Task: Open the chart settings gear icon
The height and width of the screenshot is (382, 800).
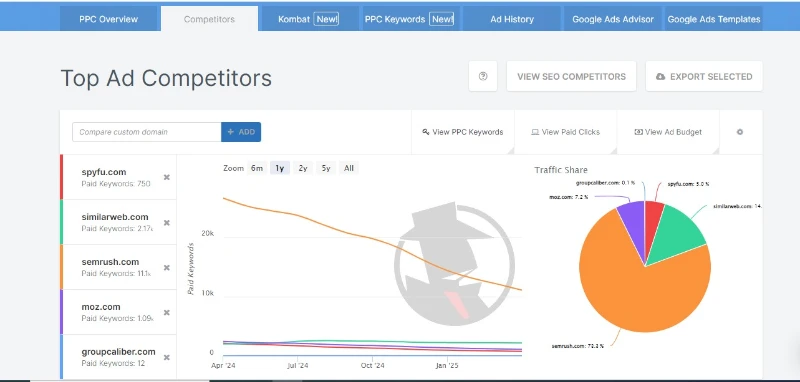Action: pyautogui.click(x=740, y=132)
